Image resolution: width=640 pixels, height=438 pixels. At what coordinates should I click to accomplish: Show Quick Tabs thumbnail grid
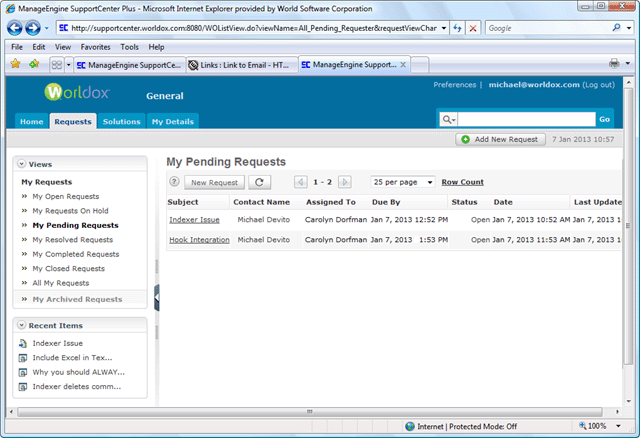pos(57,65)
